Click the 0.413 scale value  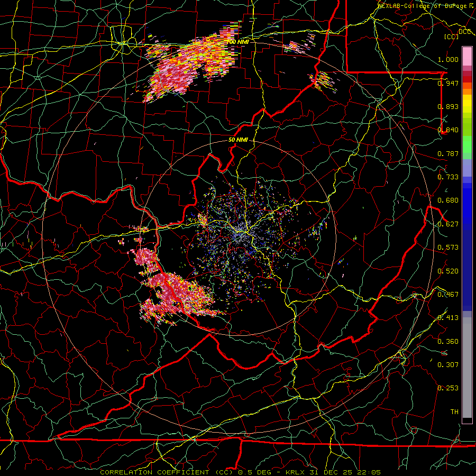448,318
